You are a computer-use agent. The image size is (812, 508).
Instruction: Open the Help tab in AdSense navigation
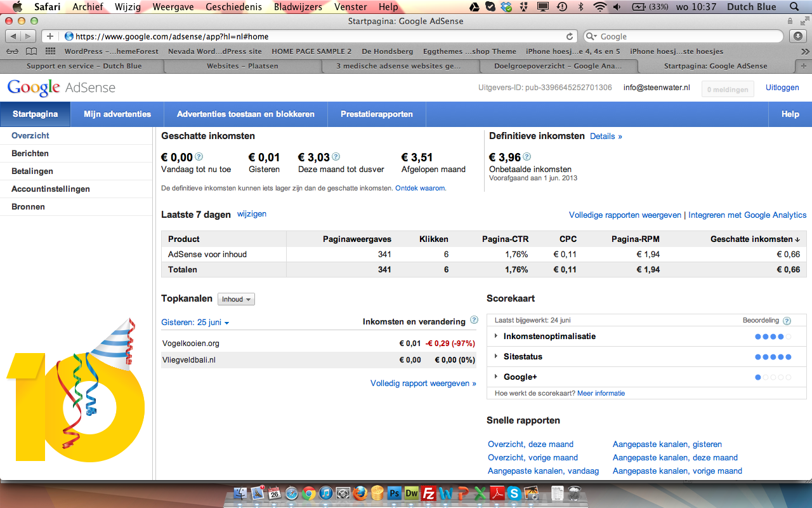click(790, 114)
